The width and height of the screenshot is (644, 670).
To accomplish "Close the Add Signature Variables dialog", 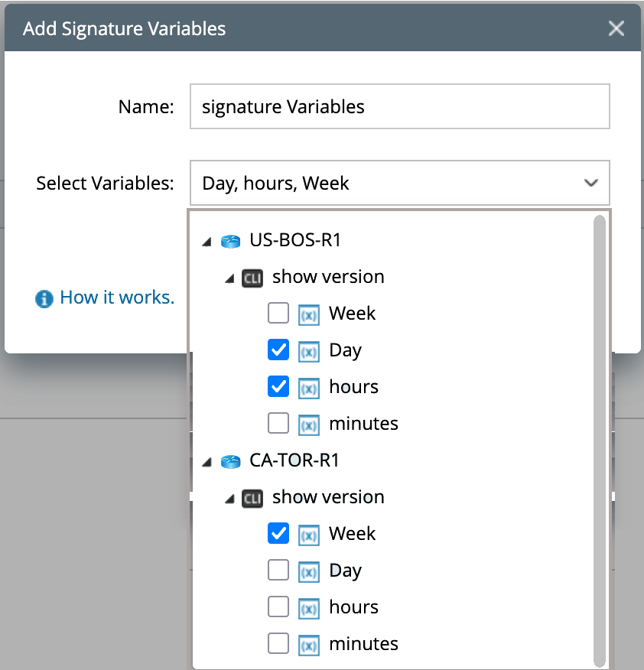I will 616,29.
